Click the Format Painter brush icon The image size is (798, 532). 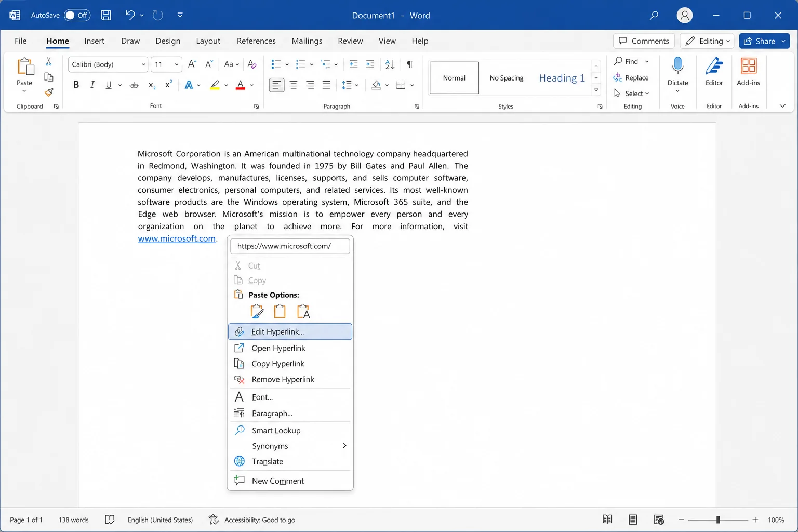click(x=49, y=92)
